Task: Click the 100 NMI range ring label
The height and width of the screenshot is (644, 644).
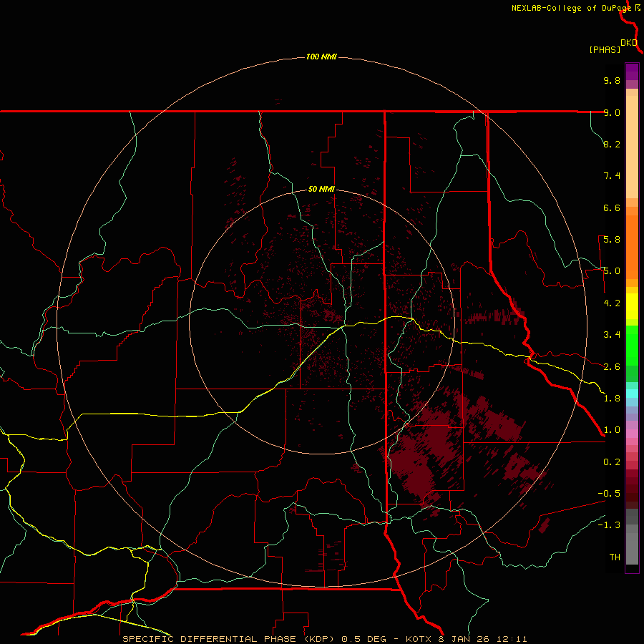Action: point(321,57)
